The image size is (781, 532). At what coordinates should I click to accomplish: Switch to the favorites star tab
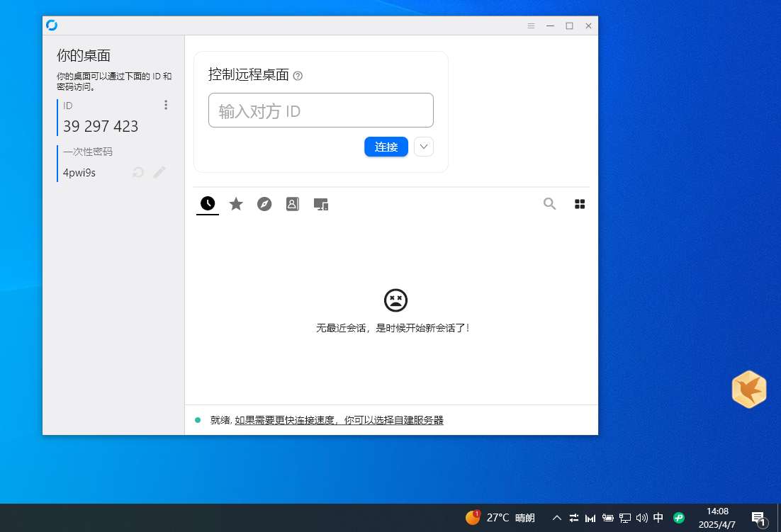[x=236, y=204]
